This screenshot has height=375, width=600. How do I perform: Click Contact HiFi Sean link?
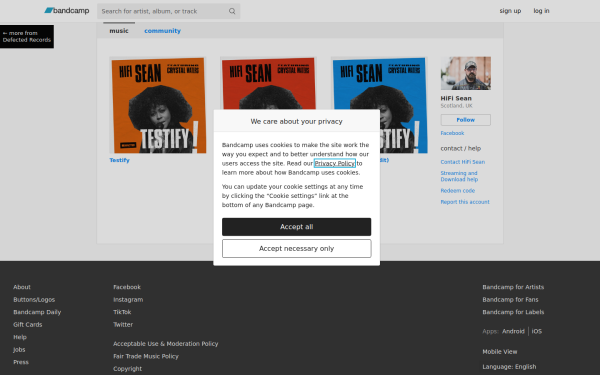[x=463, y=162]
